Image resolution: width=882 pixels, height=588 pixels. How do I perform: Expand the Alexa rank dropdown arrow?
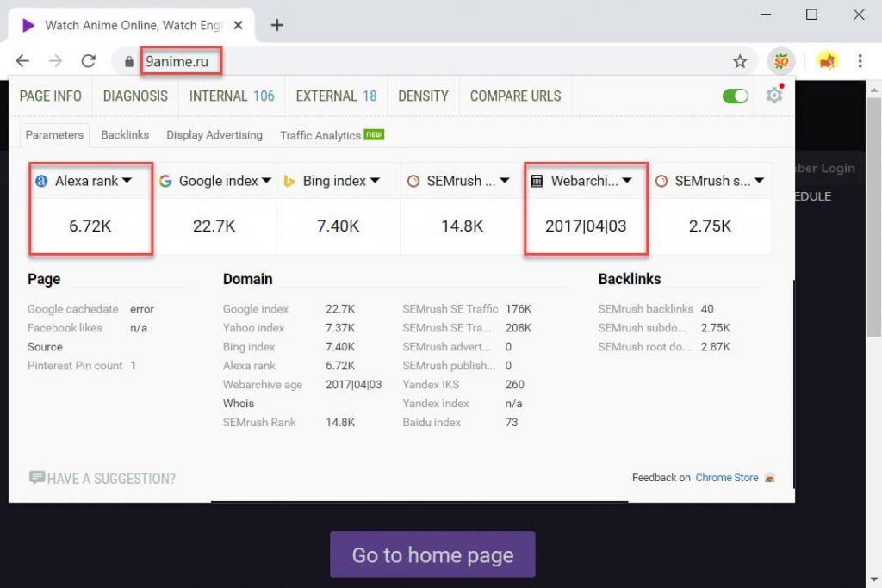(127, 181)
